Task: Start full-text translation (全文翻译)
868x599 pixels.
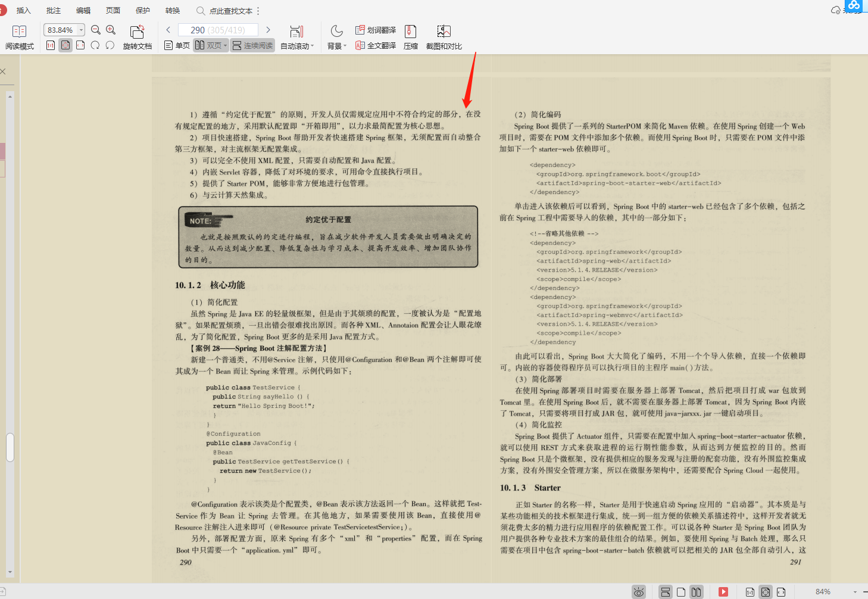Action: [375, 45]
